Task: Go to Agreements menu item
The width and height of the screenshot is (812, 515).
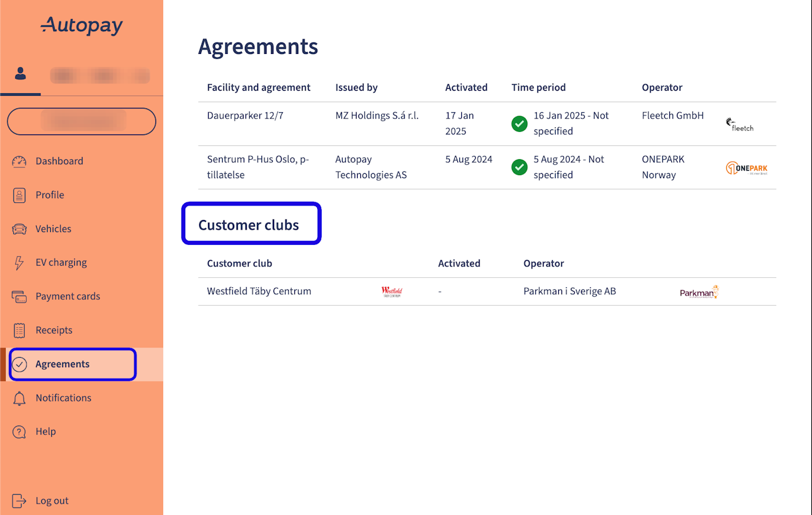Action: (62, 364)
